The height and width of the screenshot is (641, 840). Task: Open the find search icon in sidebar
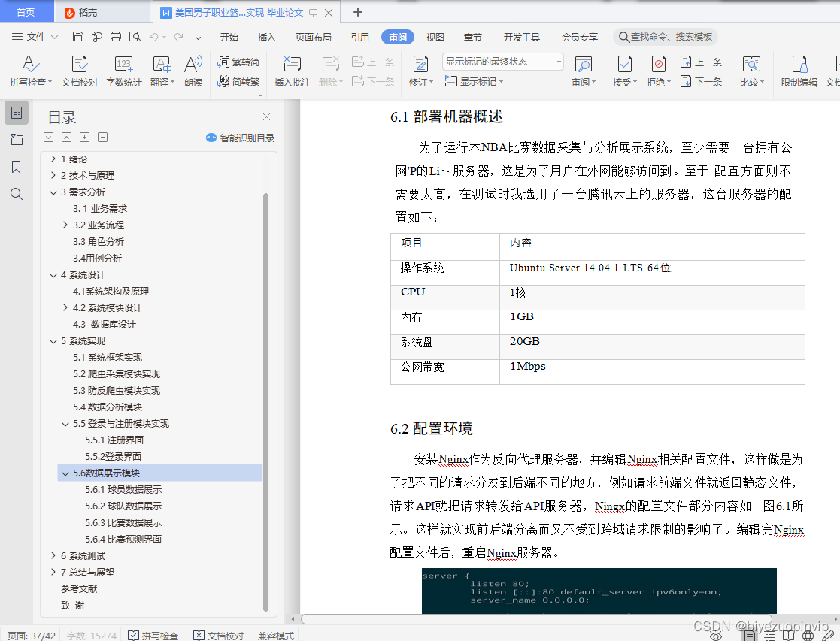(17, 194)
